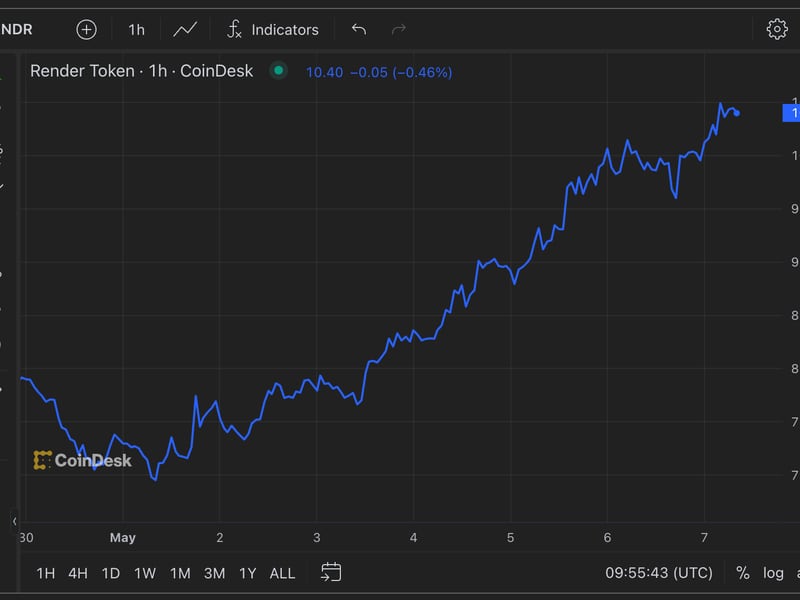This screenshot has width=800, height=600.
Task: Open the UTC timezone selector
Action: 659,573
